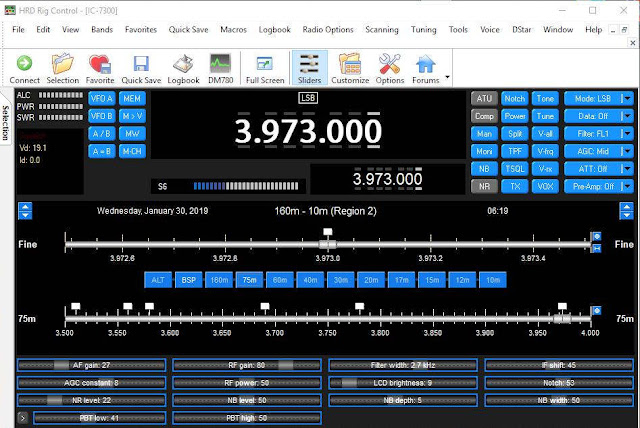Select the 20m band button
Image resolution: width=640 pixels, height=428 pixels.
coord(371,280)
